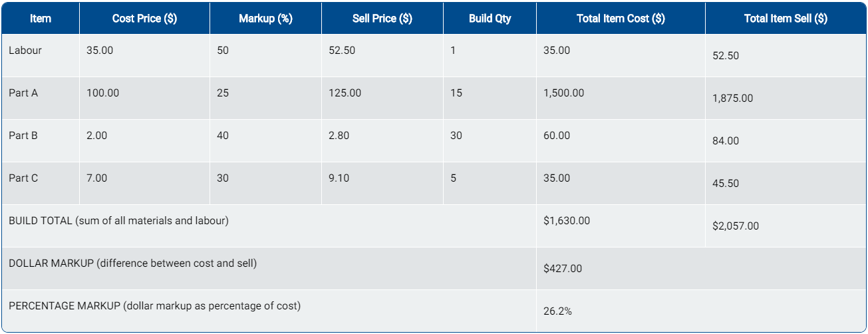Select Part A total cost 1,500.00
The image size is (868, 334).
[563, 93]
